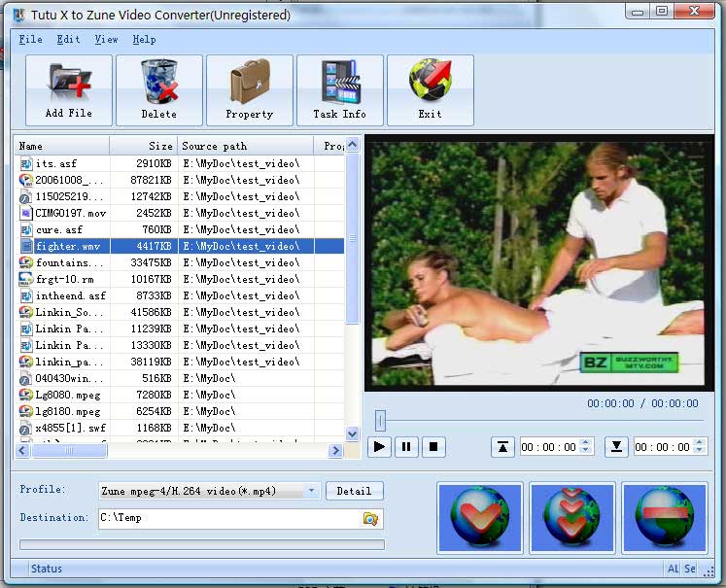The height and width of the screenshot is (588, 726).
Task: Open the View menu
Action: (x=107, y=39)
